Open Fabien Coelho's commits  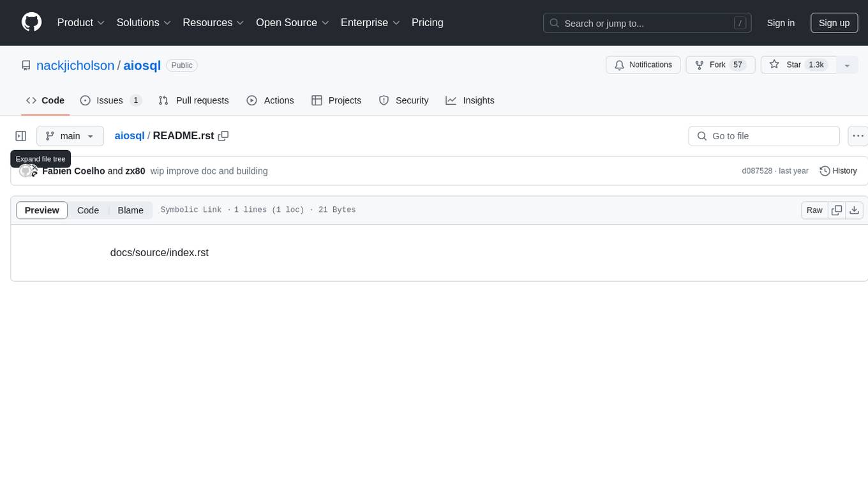pos(73,171)
